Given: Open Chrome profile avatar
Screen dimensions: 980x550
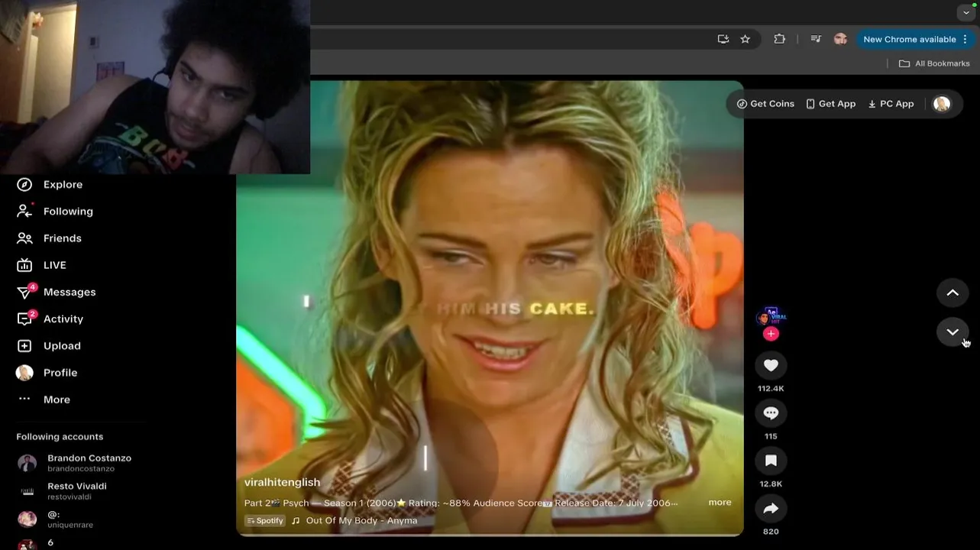Looking at the screenshot, I should coord(840,39).
